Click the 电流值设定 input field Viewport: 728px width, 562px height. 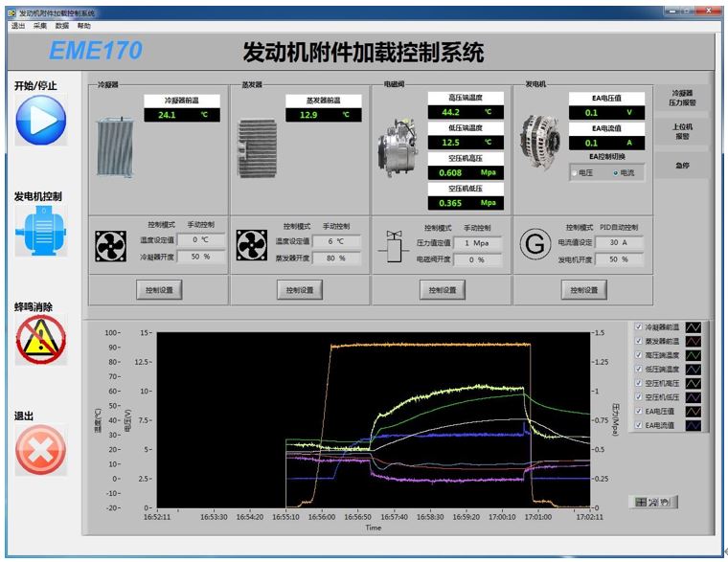pyautogui.click(x=619, y=242)
